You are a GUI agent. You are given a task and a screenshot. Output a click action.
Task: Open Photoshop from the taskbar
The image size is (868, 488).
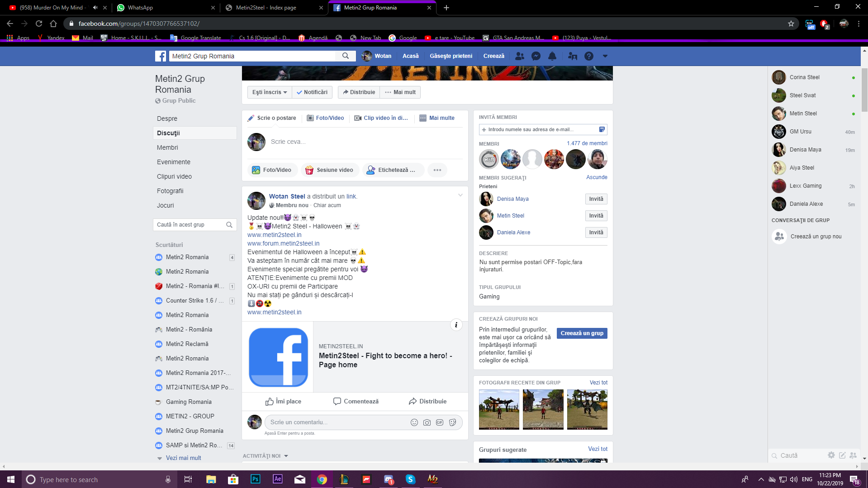pyautogui.click(x=256, y=479)
